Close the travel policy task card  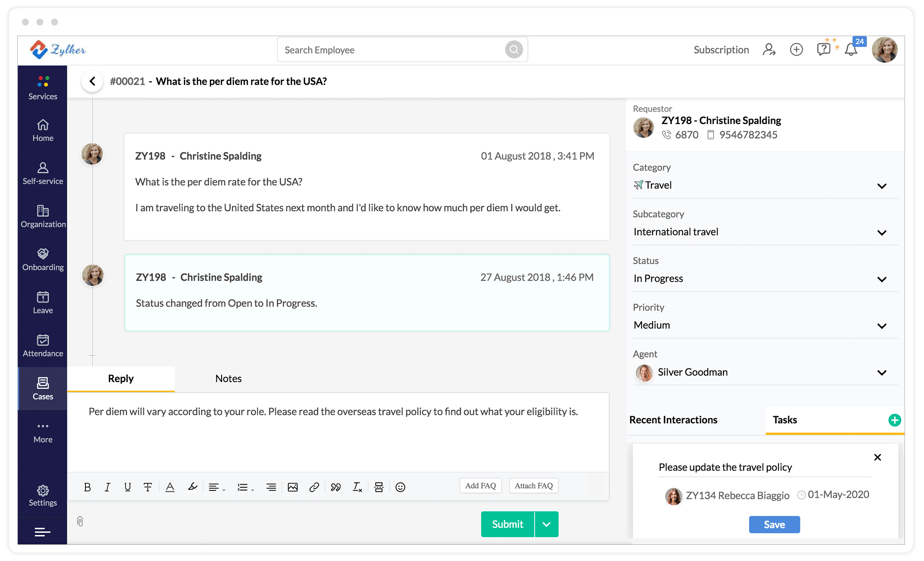[878, 457]
